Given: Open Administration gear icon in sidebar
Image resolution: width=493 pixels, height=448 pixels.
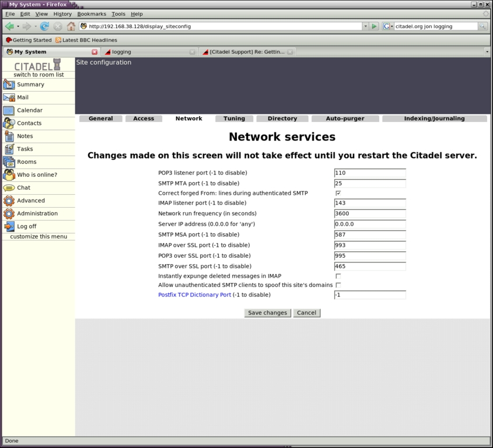Looking at the screenshot, I should point(9,213).
